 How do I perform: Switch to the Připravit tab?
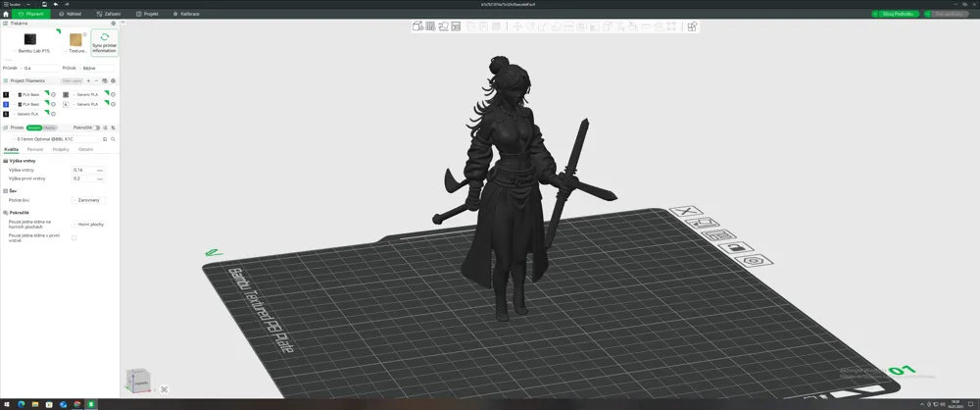click(31, 14)
